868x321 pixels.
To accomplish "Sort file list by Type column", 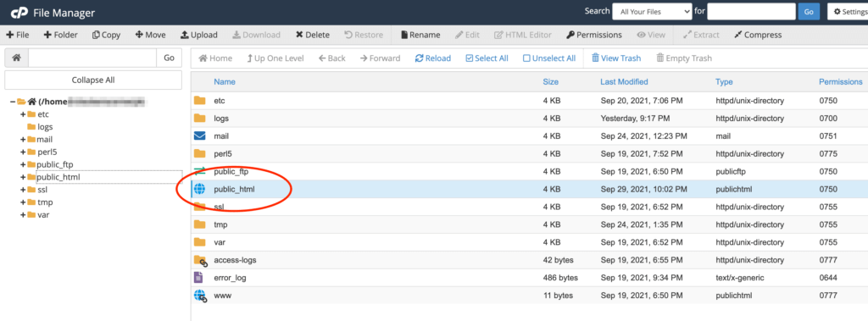I will click(x=724, y=82).
